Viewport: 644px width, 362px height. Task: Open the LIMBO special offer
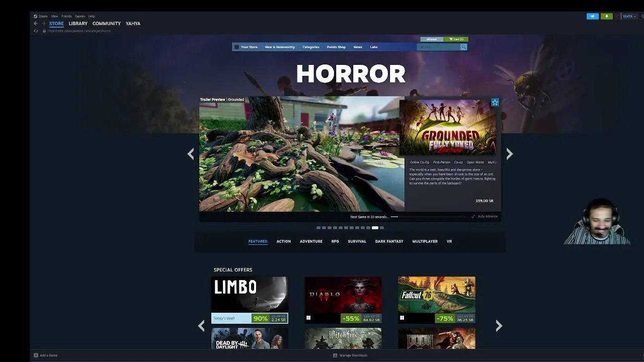(x=250, y=300)
